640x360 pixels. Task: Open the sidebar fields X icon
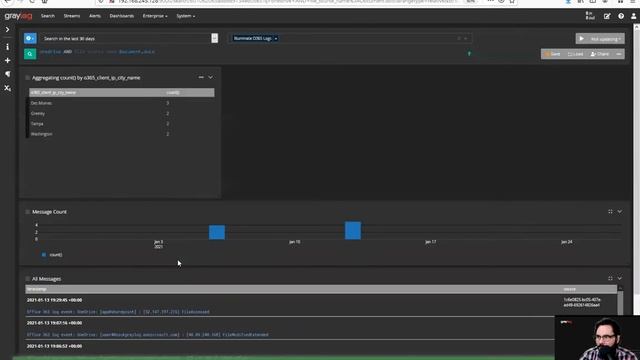7,88
